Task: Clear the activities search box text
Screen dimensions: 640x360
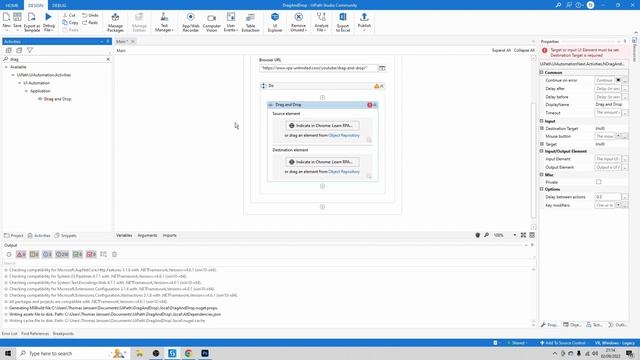Action: click(x=108, y=59)
